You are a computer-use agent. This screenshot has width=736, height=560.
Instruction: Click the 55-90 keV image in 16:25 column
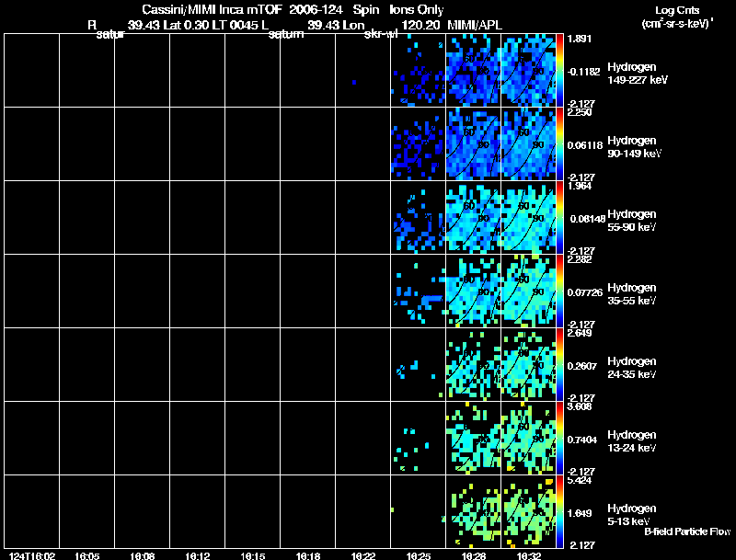click(418, 218)
